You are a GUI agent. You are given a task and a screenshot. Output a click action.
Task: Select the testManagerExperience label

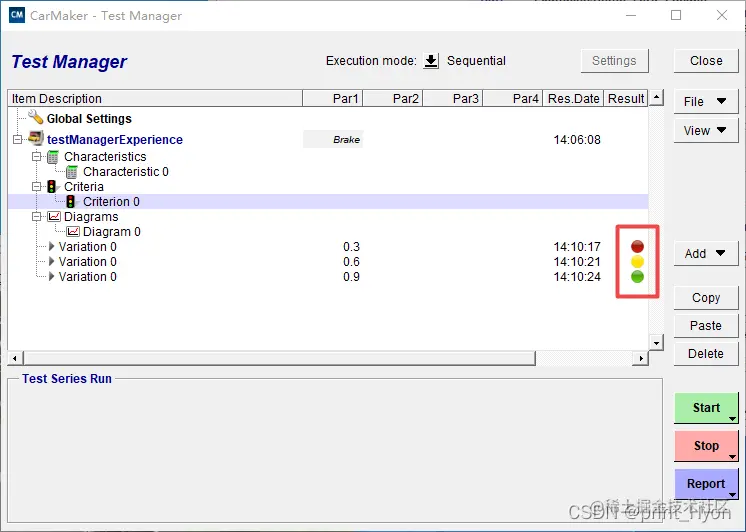pos(115,139)
